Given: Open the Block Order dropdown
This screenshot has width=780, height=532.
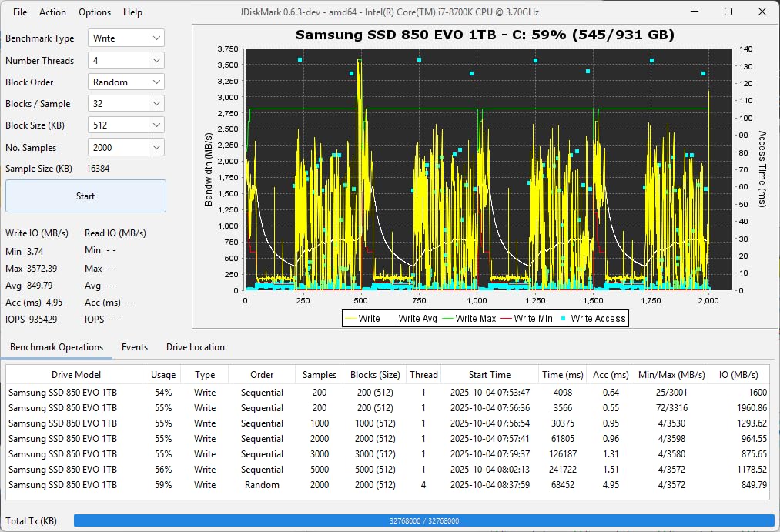Looking at the screenshot, I should pos(126,81).
